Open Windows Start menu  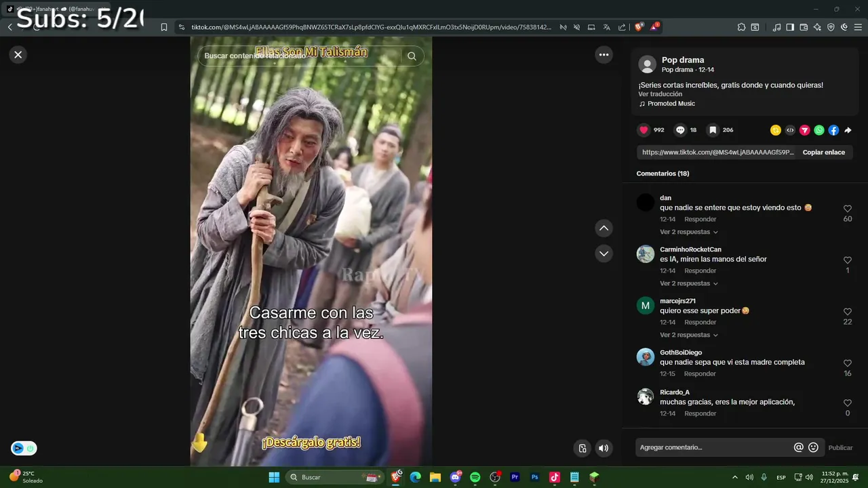274,477
